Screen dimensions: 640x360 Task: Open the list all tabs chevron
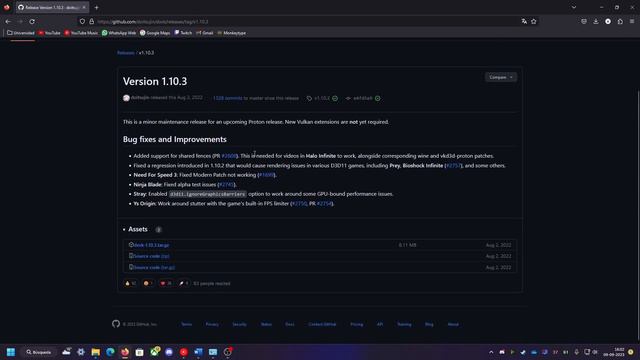pyautogui.click(x=574, y=7)
